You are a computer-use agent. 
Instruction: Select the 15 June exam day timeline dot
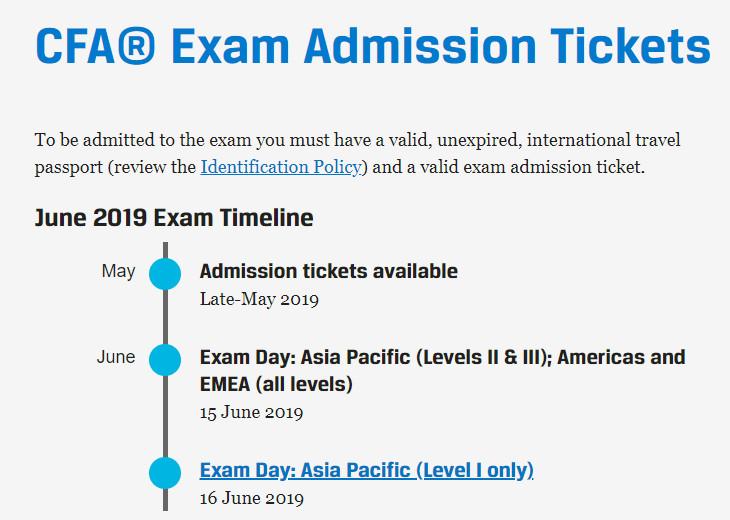165,360
